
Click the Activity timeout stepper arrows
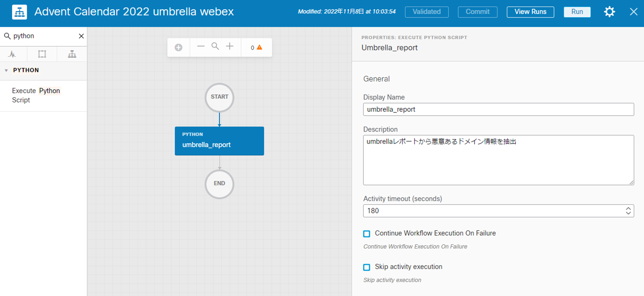(628, 211)
